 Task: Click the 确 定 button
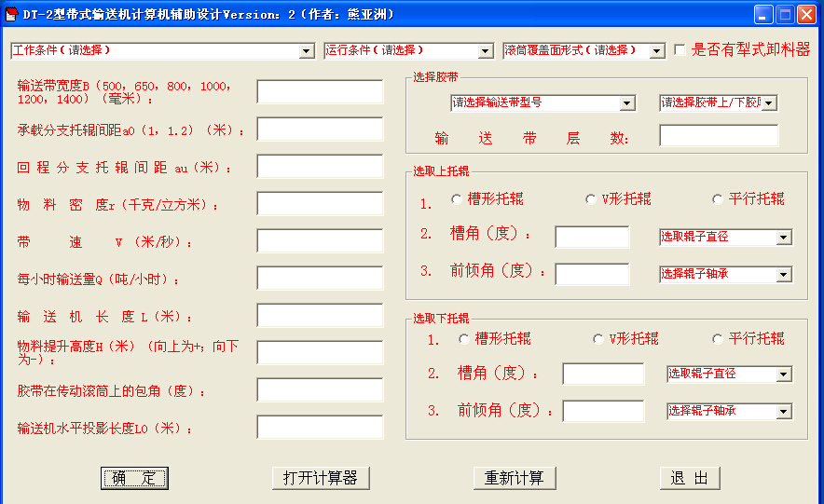(134, 478)
